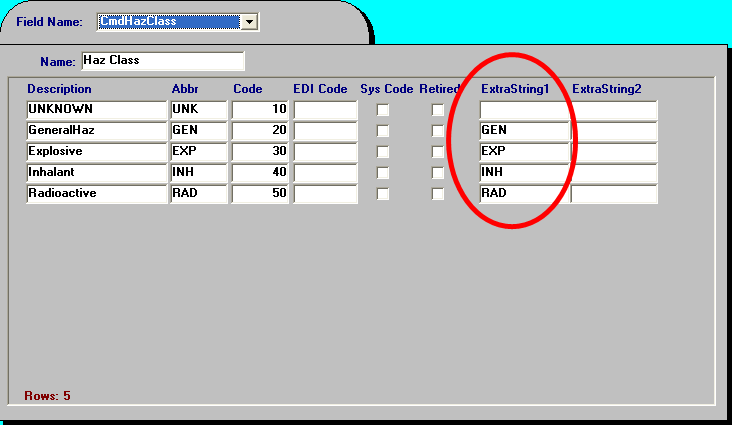Viewport: 732px width, 425px height.
Task: Click the Code cell with value 10
Action: pos(260,110)
